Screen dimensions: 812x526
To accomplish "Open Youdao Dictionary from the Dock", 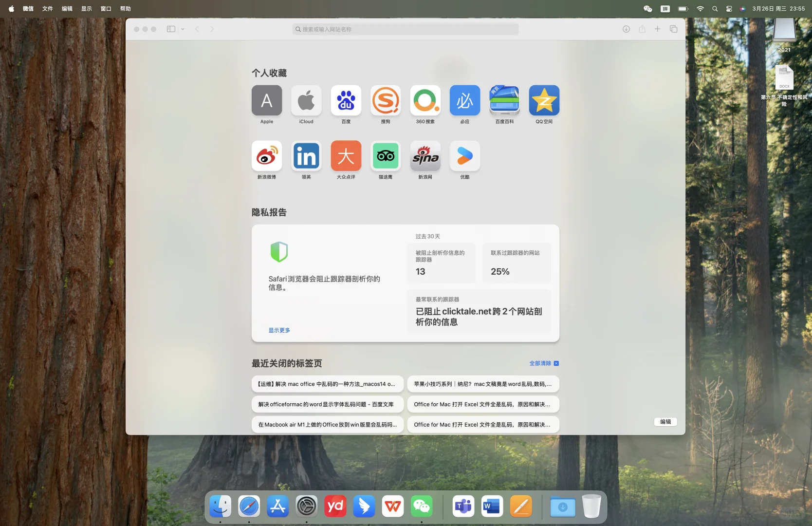I will click(x=335, y=507).
